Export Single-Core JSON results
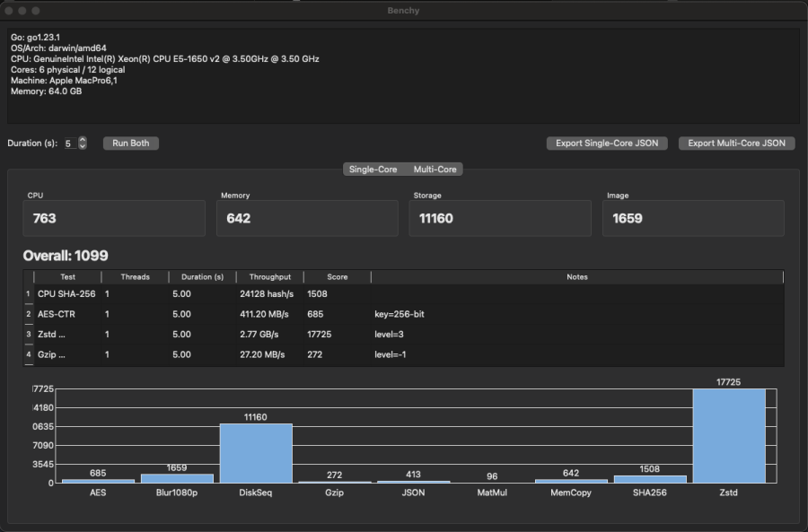The height and width of the screenshot is (532, 808). tap(607, 143)
